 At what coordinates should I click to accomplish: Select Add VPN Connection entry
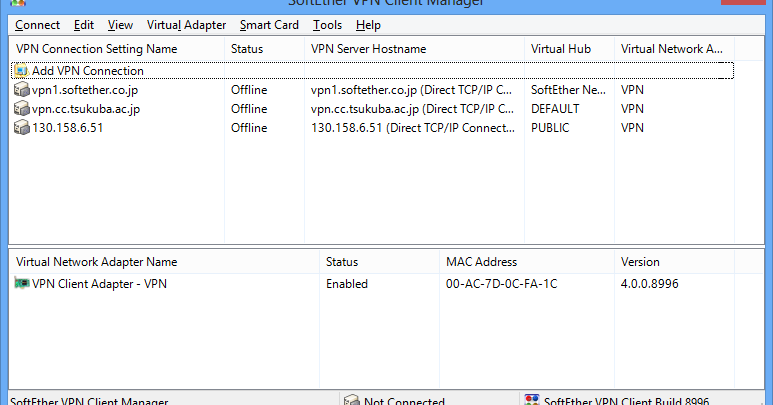pyautogui.click(x=88, y=71)
